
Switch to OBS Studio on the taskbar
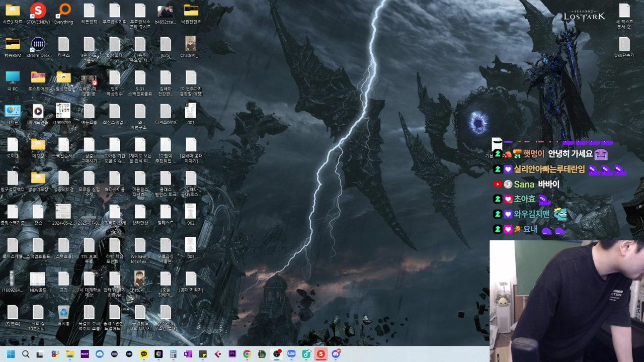coord(276,354)
